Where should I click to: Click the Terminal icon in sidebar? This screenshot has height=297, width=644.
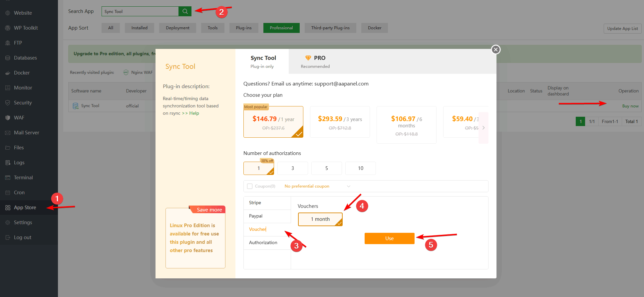pyautogui.click(x=8, y=178)
